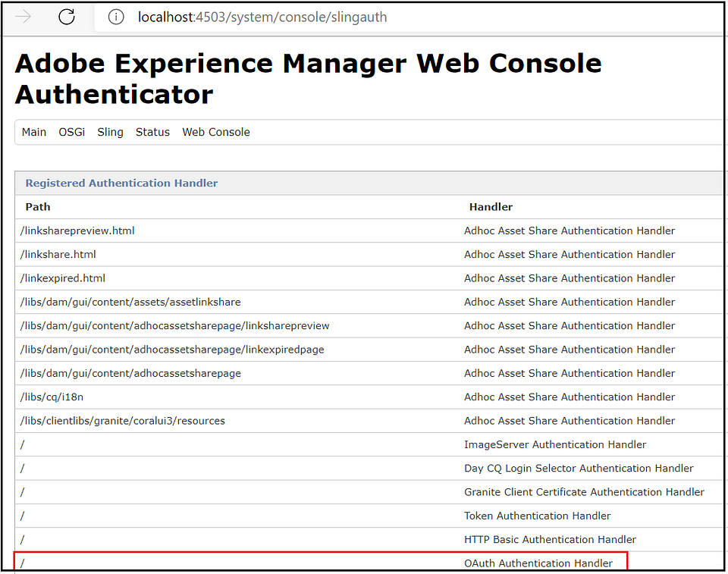Click HTTP Basic Authentication Handler entry
The image size is (728, 574).
(x=551, y=539)
